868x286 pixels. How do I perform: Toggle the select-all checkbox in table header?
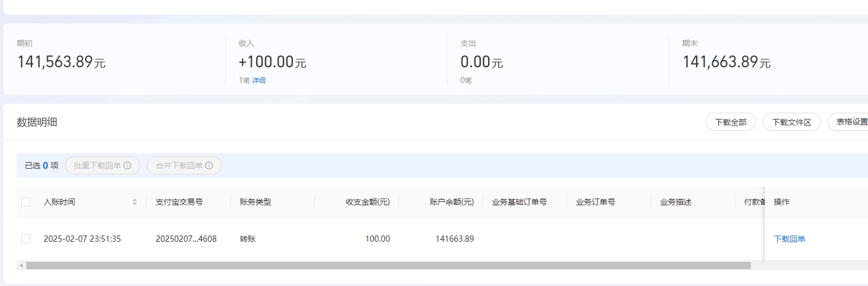(x=26, y=202)
